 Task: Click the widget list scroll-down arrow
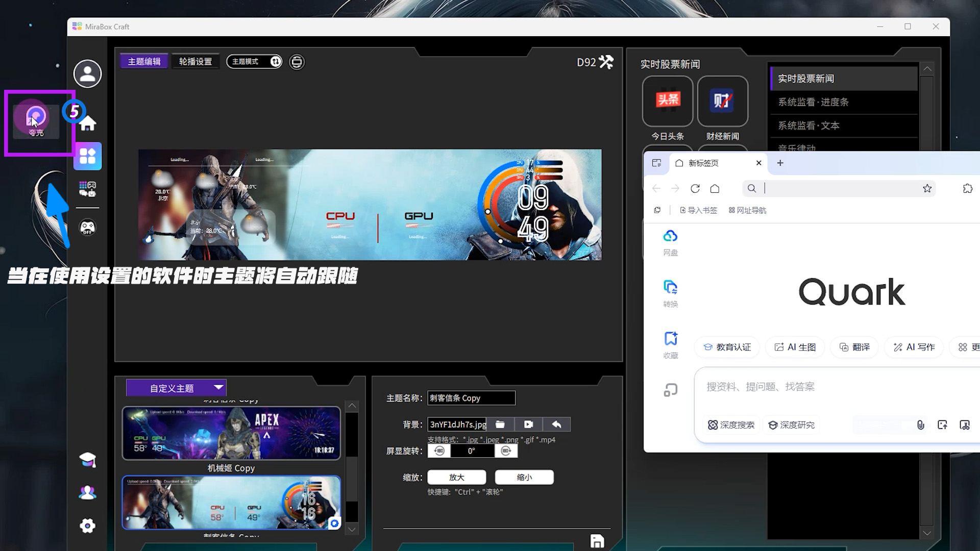point(927,533)
